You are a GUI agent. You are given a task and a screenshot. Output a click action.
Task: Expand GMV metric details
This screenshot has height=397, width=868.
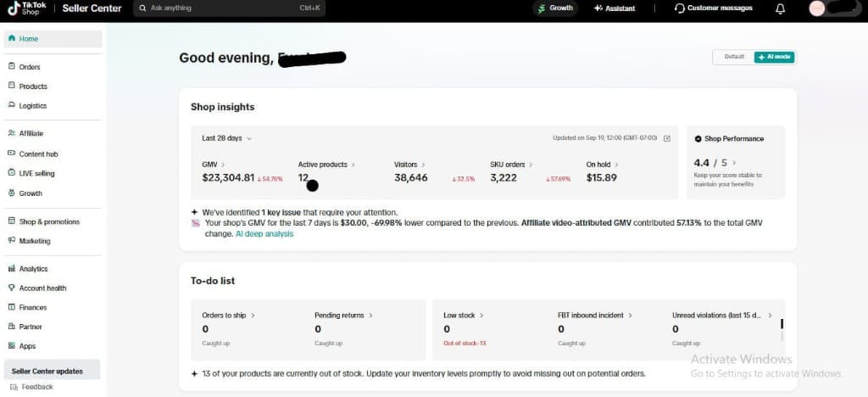point(223,165)
